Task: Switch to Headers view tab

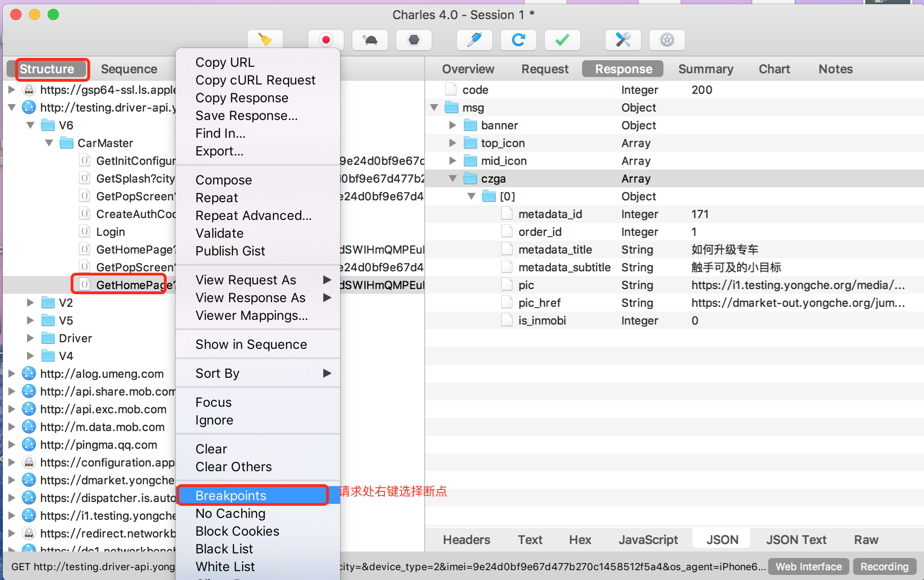Action: pyautogui.click(x=466, y=540)
